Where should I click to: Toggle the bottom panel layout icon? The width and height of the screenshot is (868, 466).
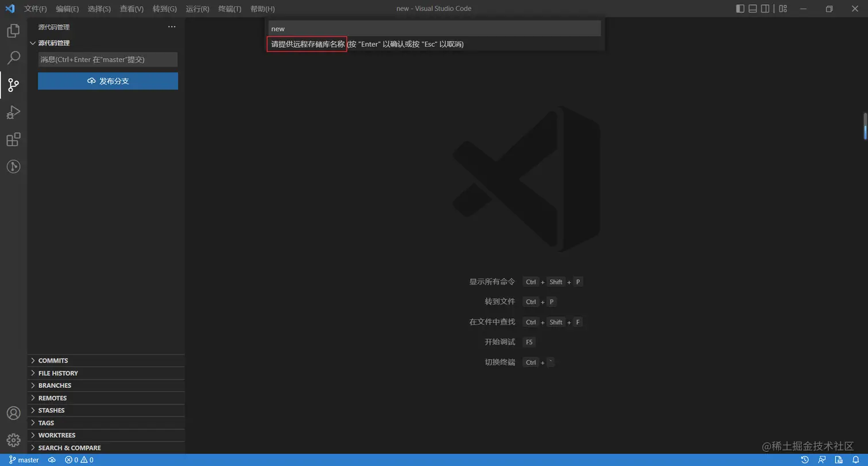pyautogui.click(x=753, y=9)
